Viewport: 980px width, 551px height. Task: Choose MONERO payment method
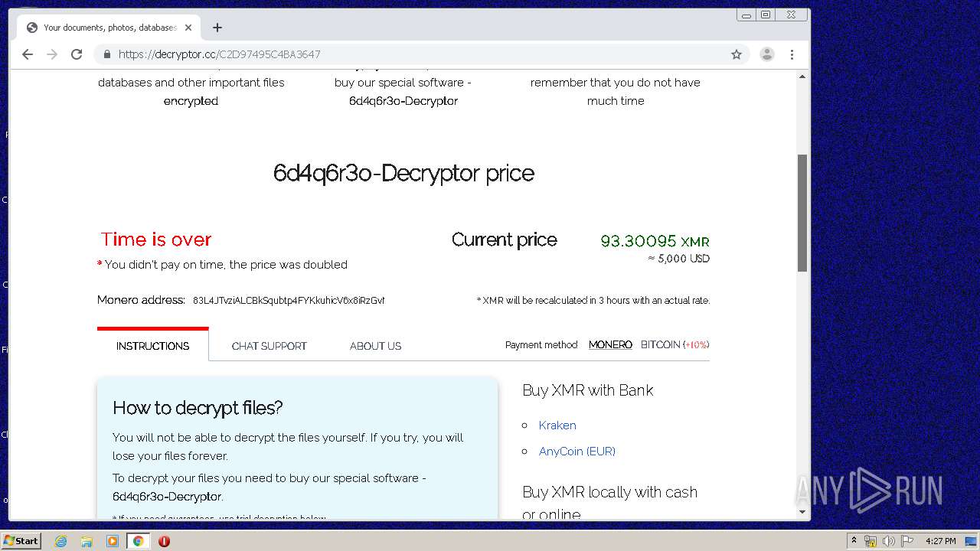click(610, 345)
